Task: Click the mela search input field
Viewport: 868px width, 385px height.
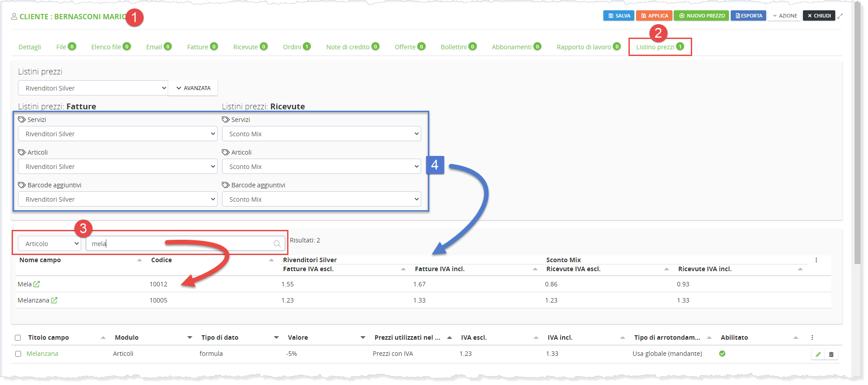Action: [179, 244]
